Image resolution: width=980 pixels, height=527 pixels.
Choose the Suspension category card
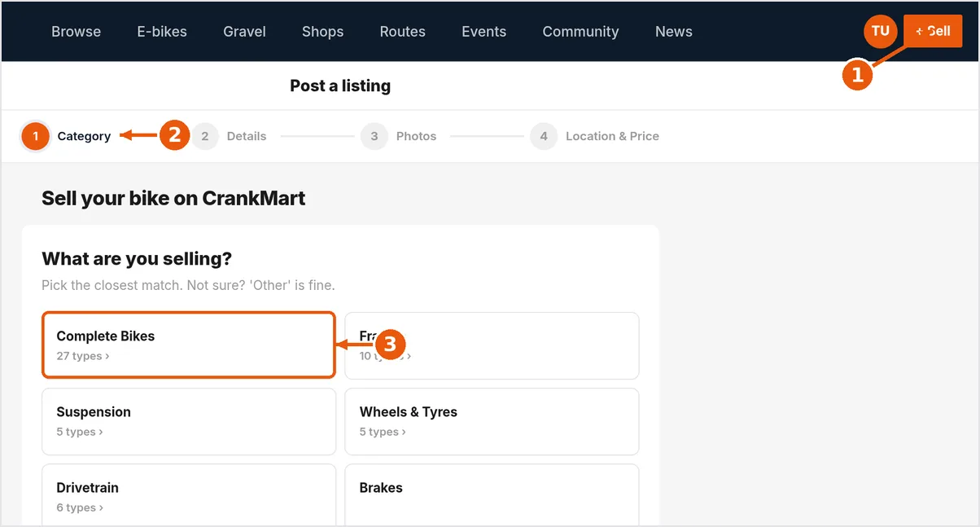pos(189,421)
